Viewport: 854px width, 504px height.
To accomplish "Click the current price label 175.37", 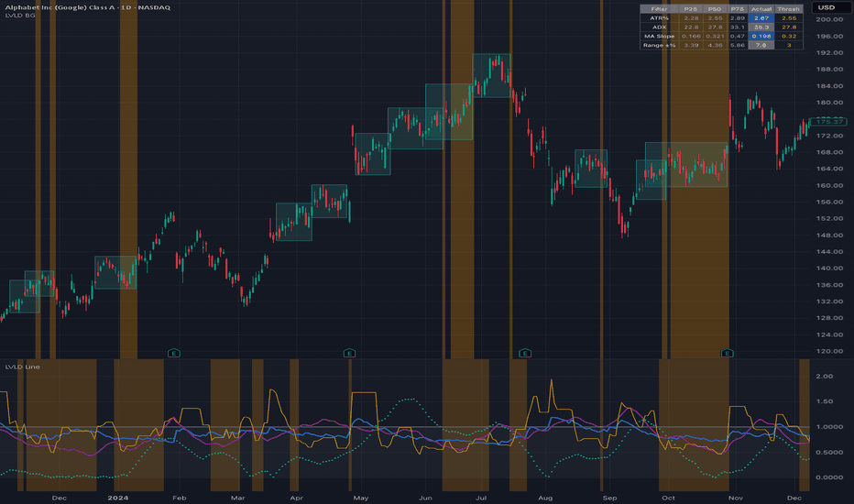I will 828,122.
